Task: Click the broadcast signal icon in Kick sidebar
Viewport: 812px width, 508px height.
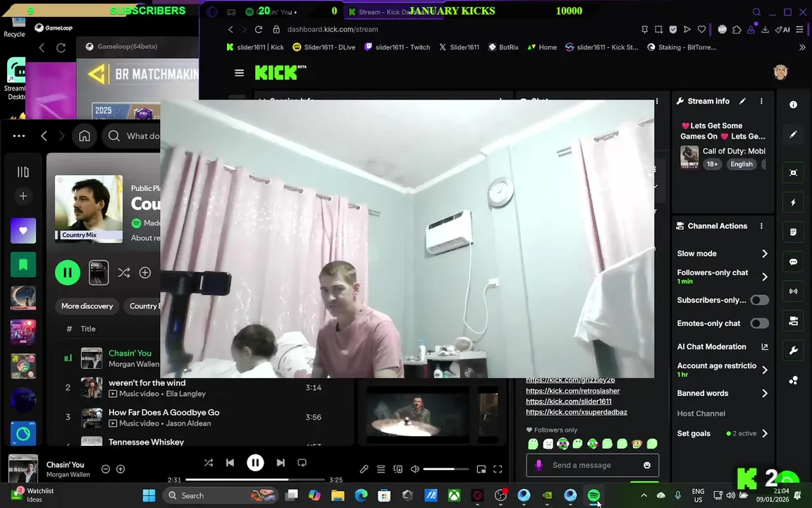Action: [x=793, y=291]
